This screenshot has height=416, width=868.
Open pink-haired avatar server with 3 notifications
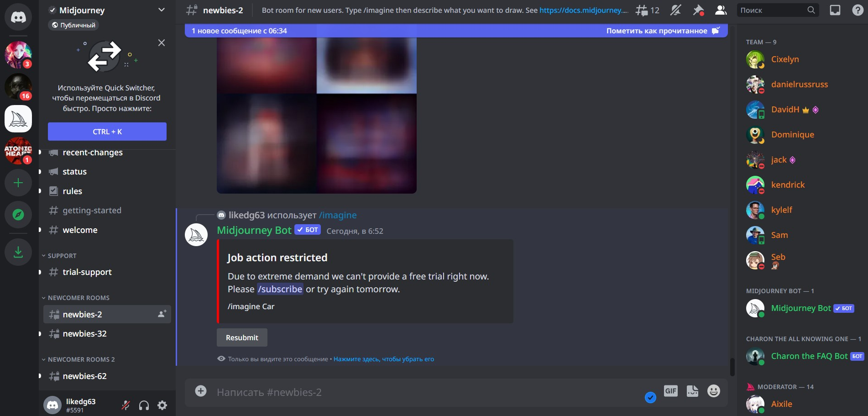[x=18, y=55]
